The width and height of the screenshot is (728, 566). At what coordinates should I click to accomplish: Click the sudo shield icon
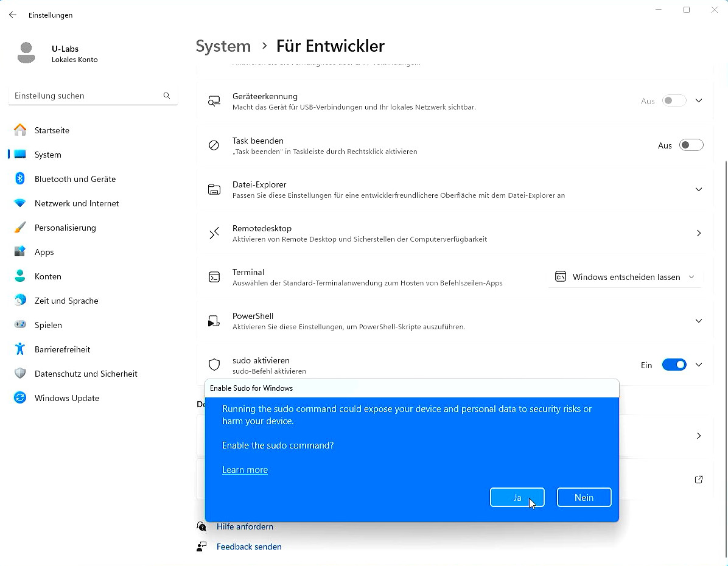tap(214, 365)
